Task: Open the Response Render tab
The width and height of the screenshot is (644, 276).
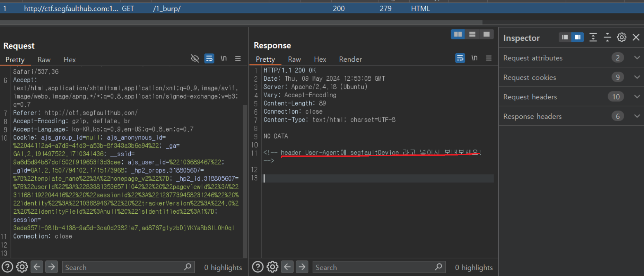Action: [x=350, y=59]
